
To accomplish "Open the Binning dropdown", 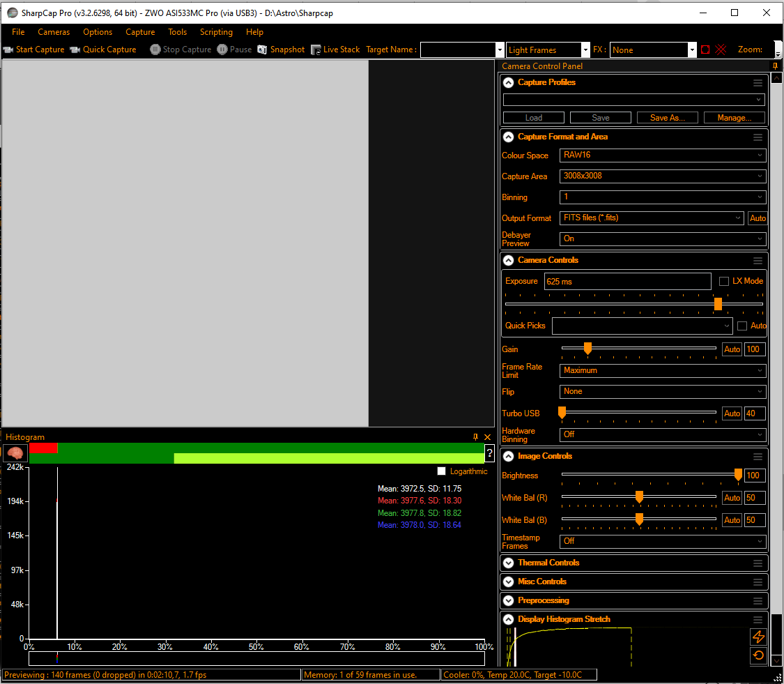I will pyautogui.click(x=663, y=197).
